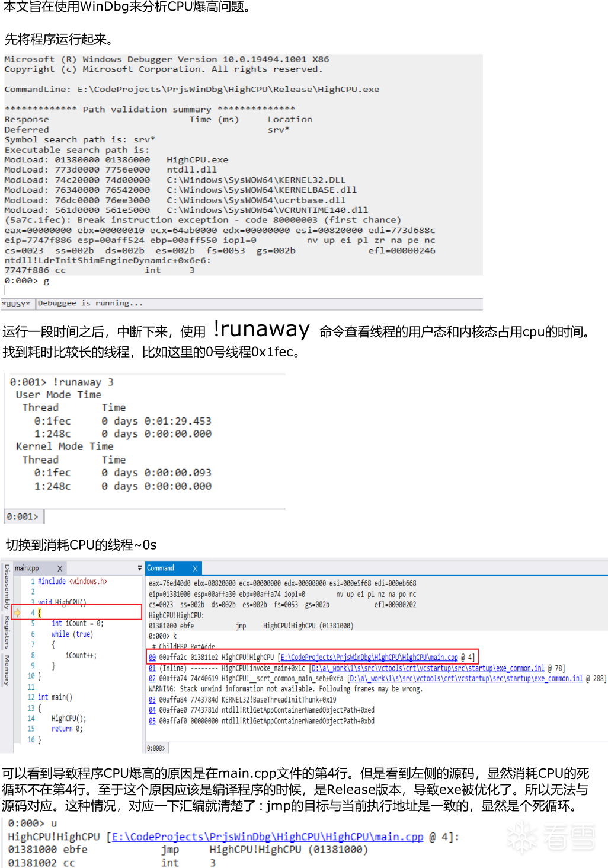Open main.cpp source link in frame 00
Image resolution: width=608 pixels, height=868 pixels.
pyautogui.click(x=369, y=657)
